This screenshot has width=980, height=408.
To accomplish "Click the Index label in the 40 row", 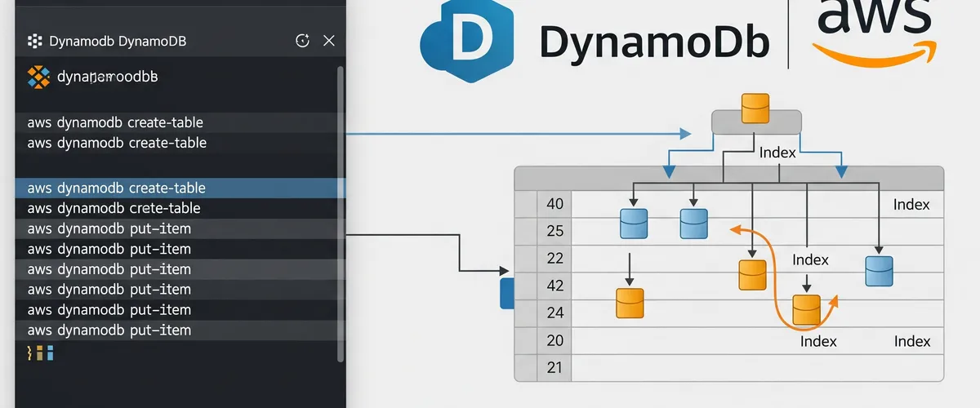I will (911, 205).
